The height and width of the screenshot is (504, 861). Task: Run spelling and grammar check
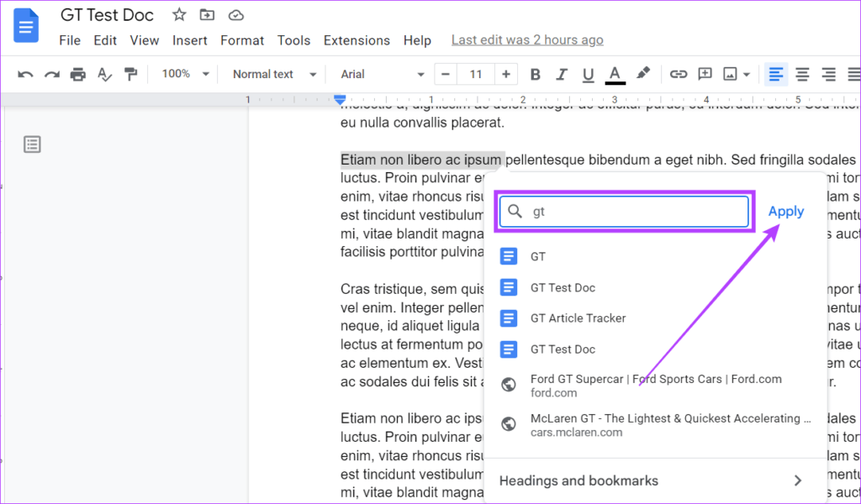pyautogui.click(x=104, y=75)
